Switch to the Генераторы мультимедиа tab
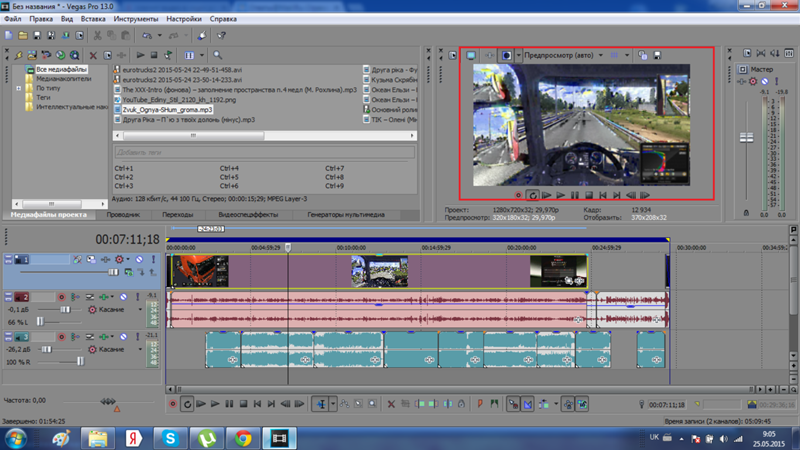The image size is (800, 450). [x=345, y=215]
